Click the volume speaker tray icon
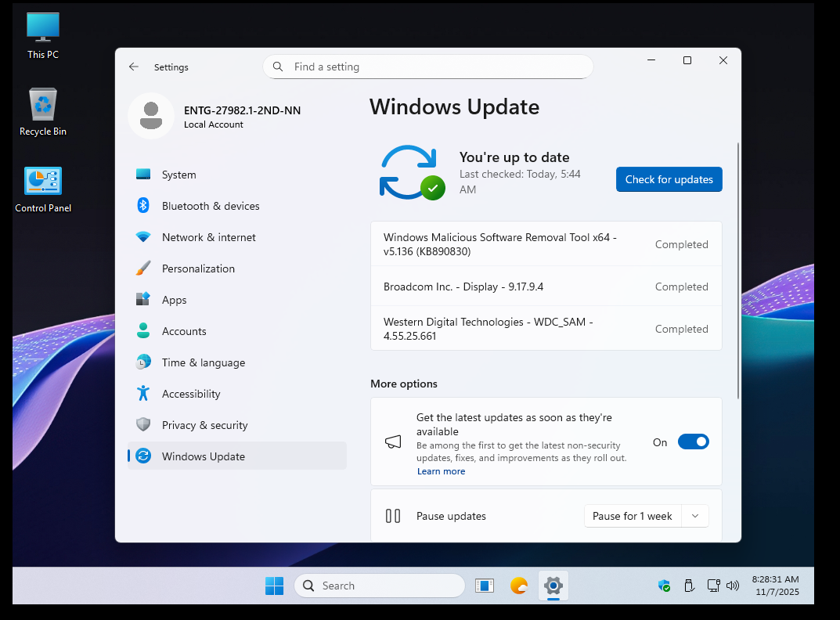Screen dimensions: 840x620 pyautogui.click(x=732, y=586)
